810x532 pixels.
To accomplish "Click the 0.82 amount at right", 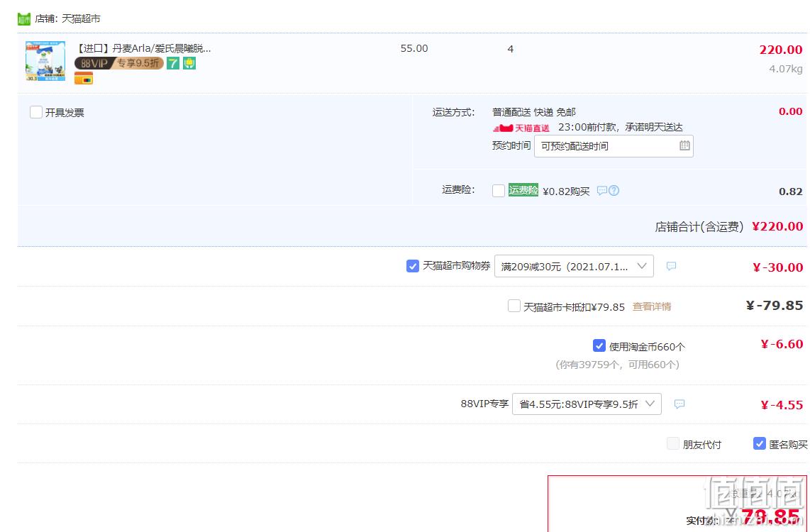I will pyautogui.click(x=790, y=192).
